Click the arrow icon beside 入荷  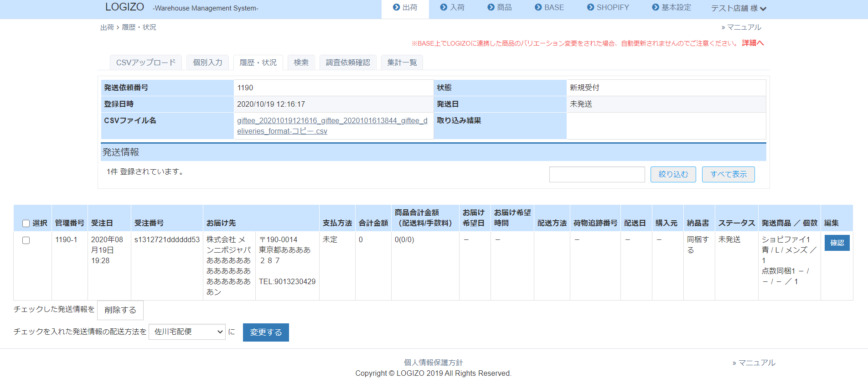click(444, 7)
